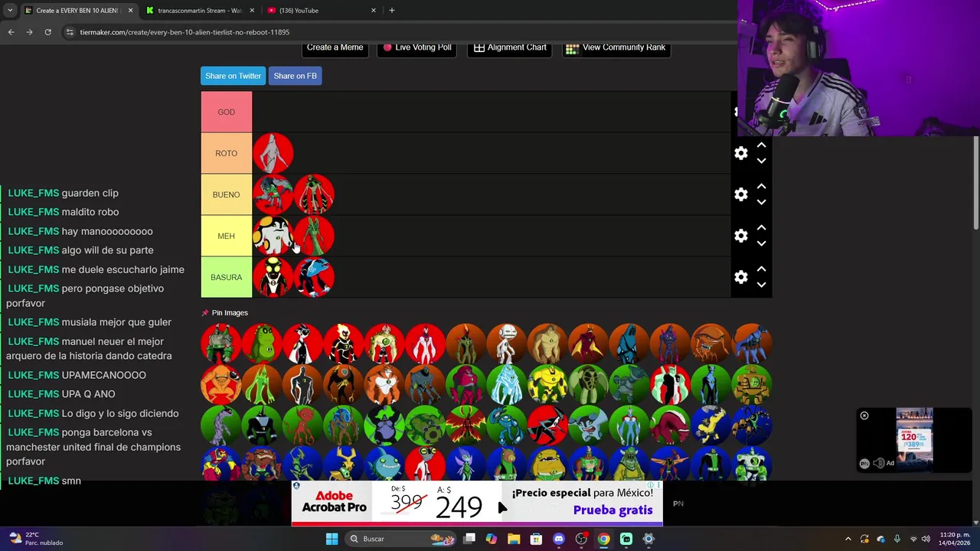Reload the TierMaker page
The image size is (980, 551).
click(x=47, y=32)
